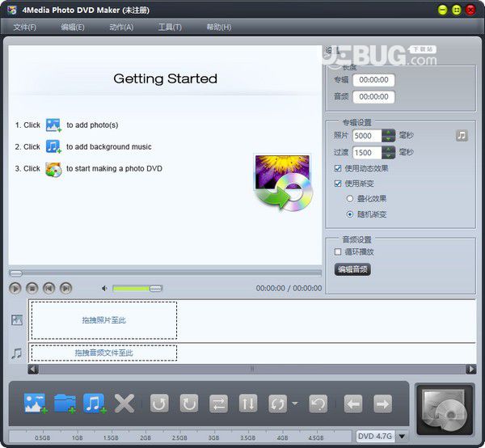Click the 编辑音频 button

pos(352,269)
